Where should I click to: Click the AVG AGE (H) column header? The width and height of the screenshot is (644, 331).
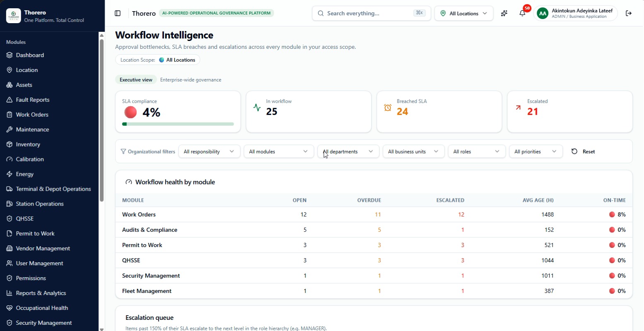coord(538,200)
